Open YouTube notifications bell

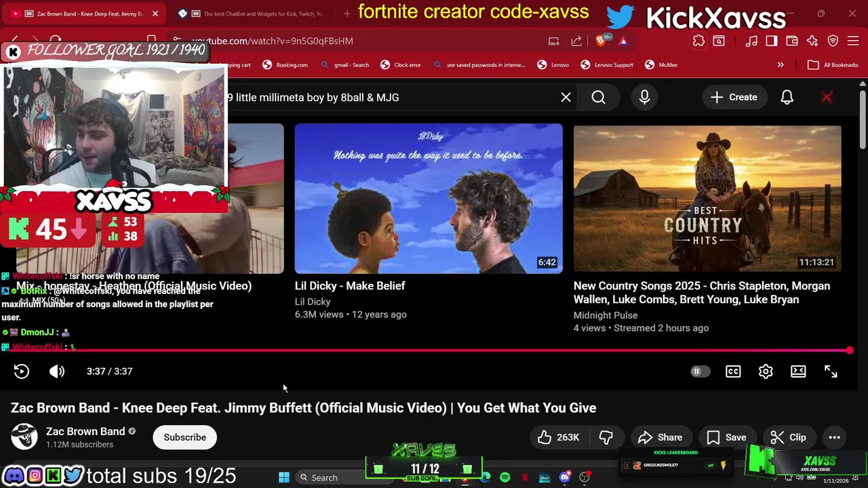click(x=787, y=97)
